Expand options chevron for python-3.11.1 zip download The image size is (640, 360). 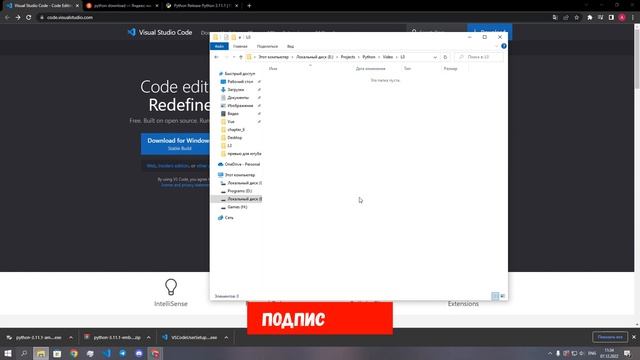(x=149, y=338)
